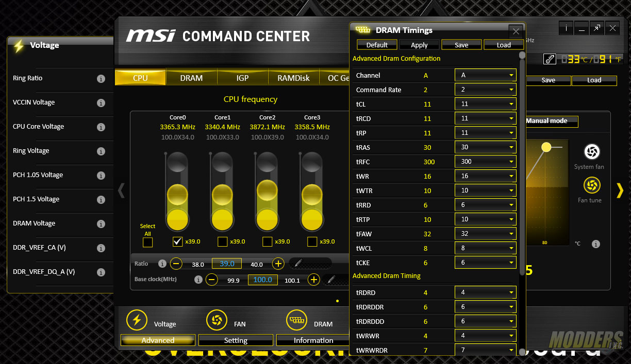Viewport: 631px width, 364px height.
Task: Click the 39.0 ratio value field
Action: 227,264
